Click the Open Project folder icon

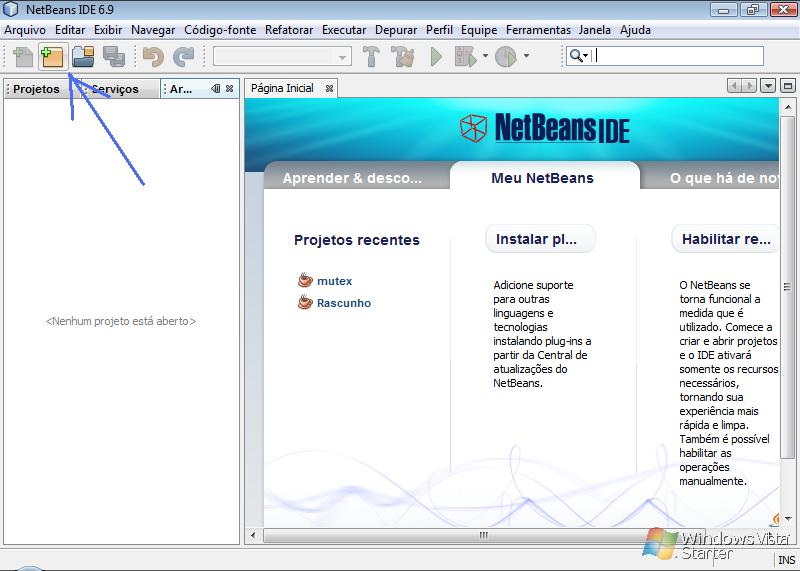(x=83, y=57)
